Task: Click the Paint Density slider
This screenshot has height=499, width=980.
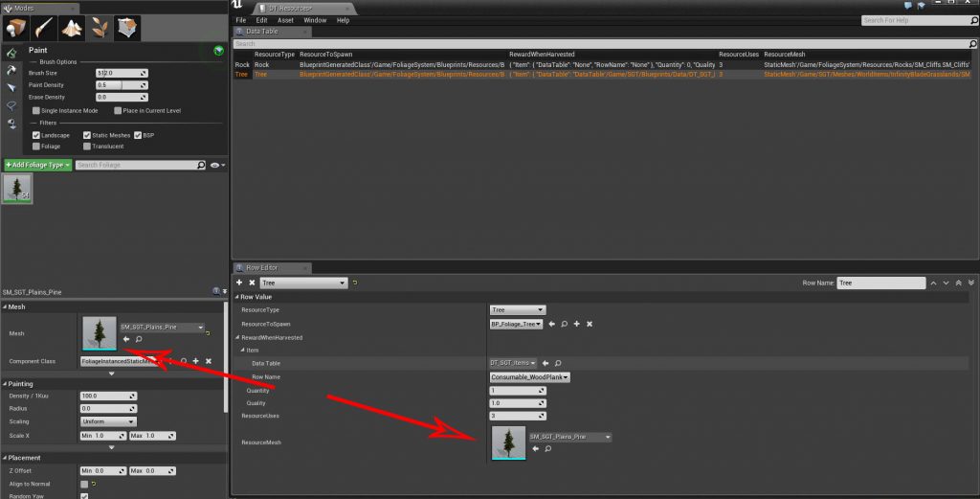Action: coord(122,84)
